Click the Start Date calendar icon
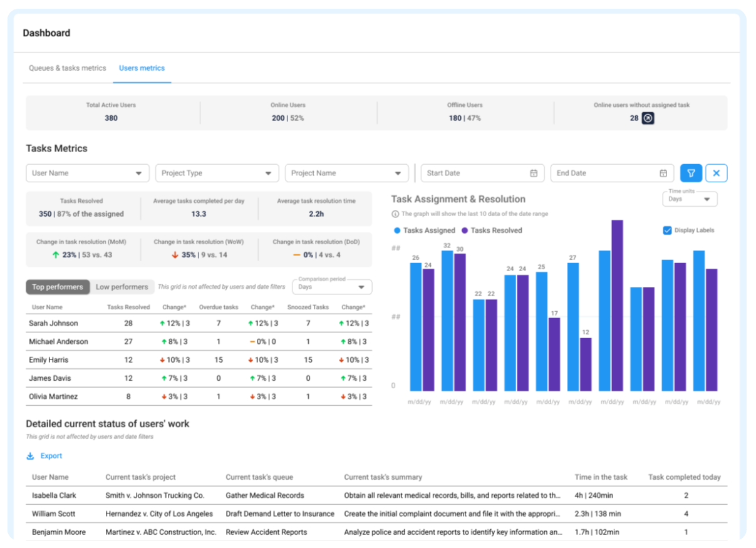Viewport: 756px width, 548px height. coord(534,173)
